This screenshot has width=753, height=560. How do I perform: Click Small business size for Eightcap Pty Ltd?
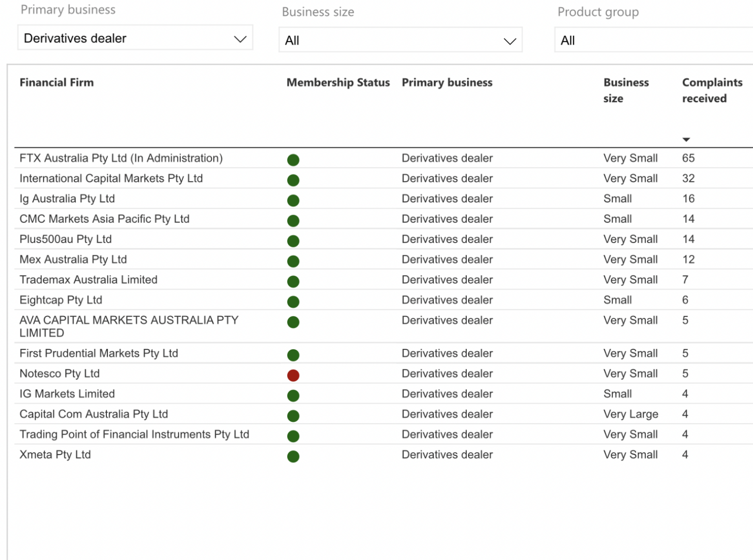[x=618, y=300]
